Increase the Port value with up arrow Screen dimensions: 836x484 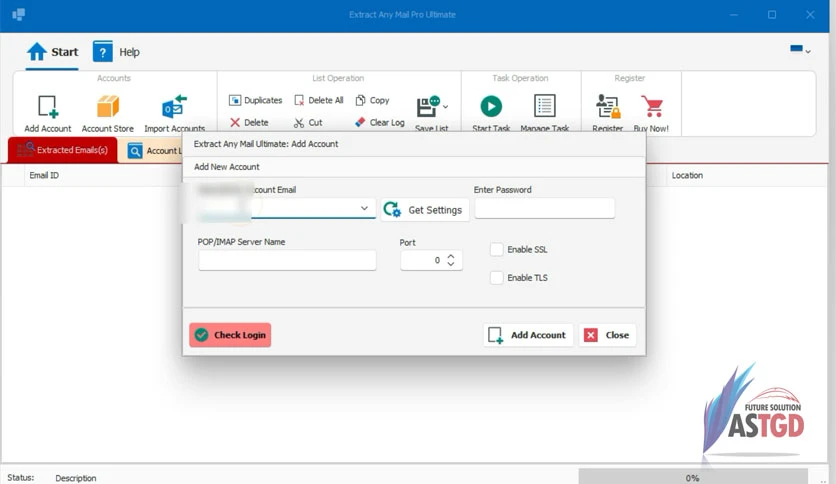[x=451, y=256]
